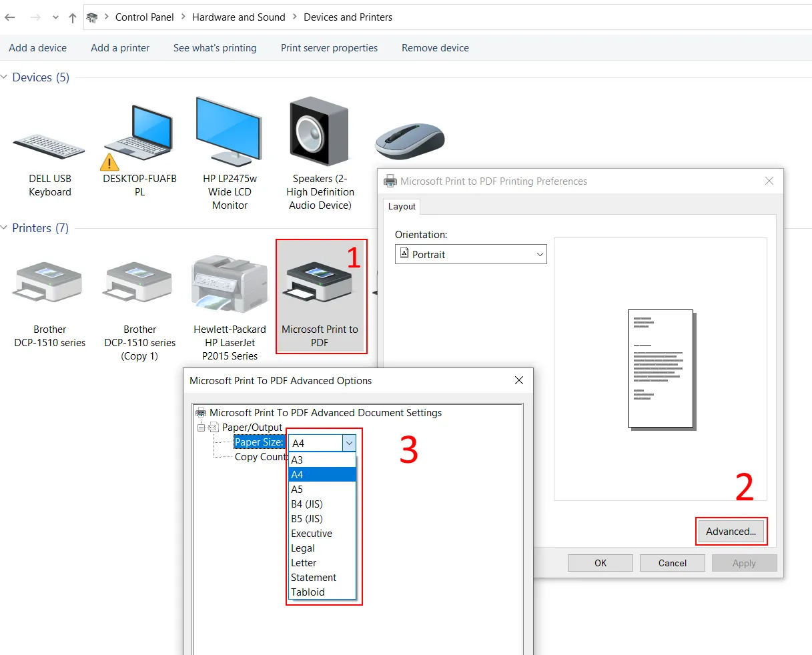Click Add a device
Image resolution: width=812 pixels, height=655 pixels.
38,48
